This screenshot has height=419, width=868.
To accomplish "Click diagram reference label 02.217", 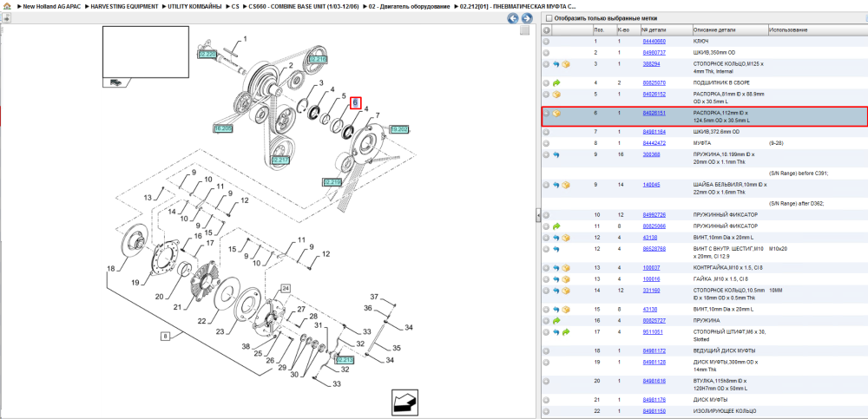I will 280,160.
